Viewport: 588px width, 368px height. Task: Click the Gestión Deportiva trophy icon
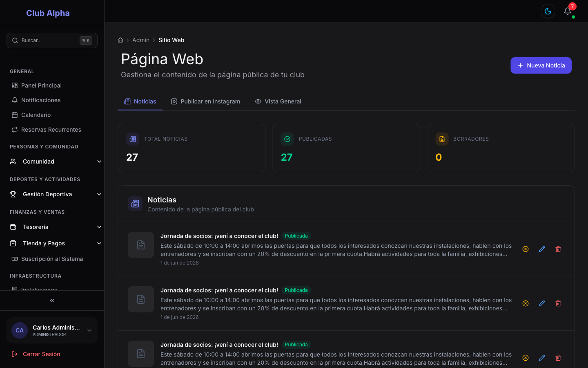point(13,194)
